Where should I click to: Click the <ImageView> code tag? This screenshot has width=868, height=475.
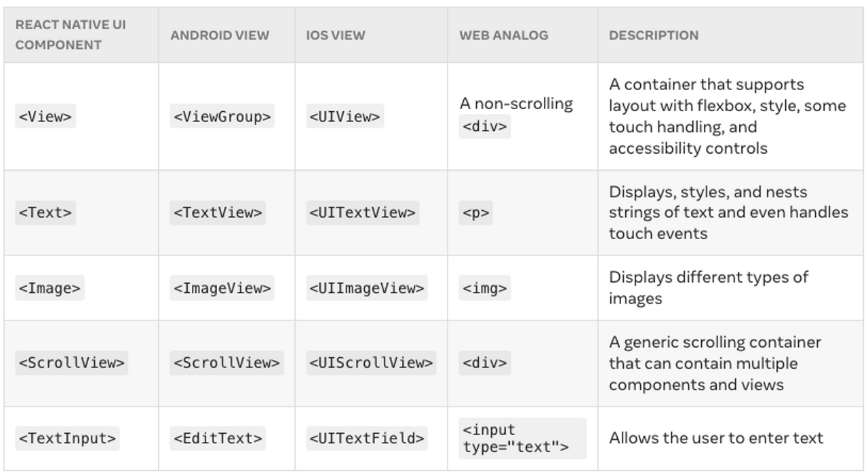pos(222,288)
